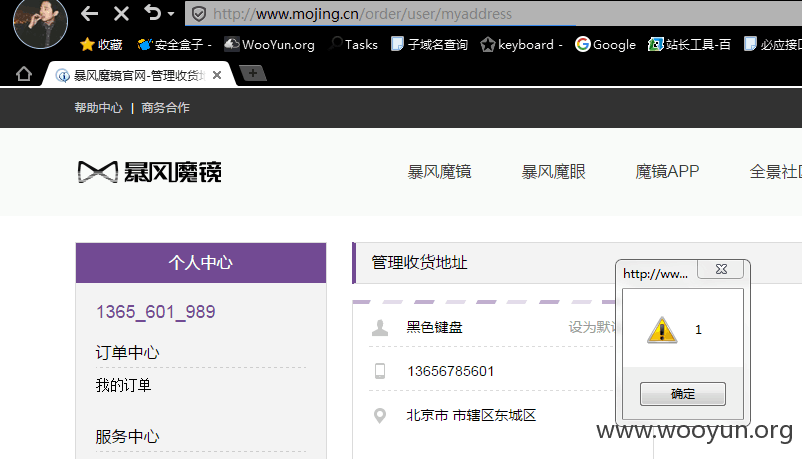Open 帮助中心 link
The width and height of the screenshot is (802, 459).
98,107
